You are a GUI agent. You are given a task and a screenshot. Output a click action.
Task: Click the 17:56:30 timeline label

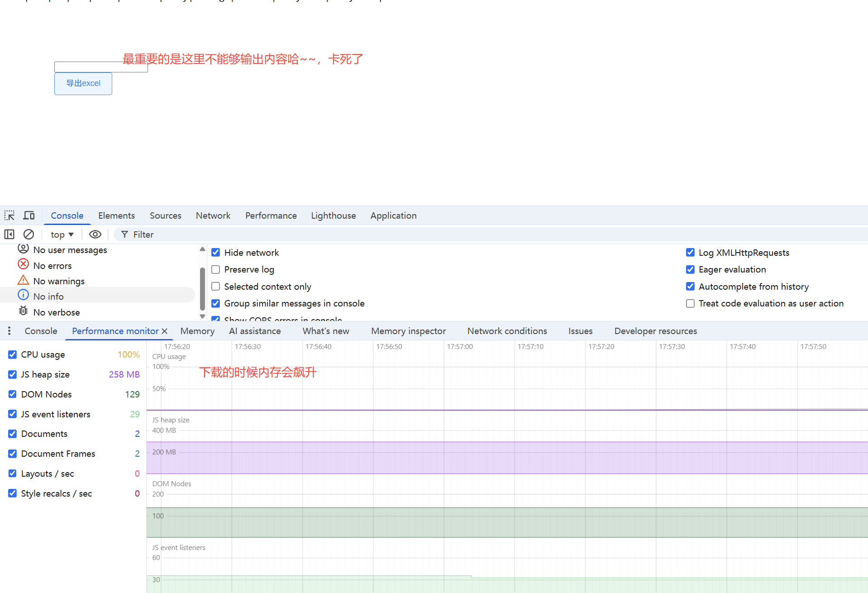[x=248, y=347]
